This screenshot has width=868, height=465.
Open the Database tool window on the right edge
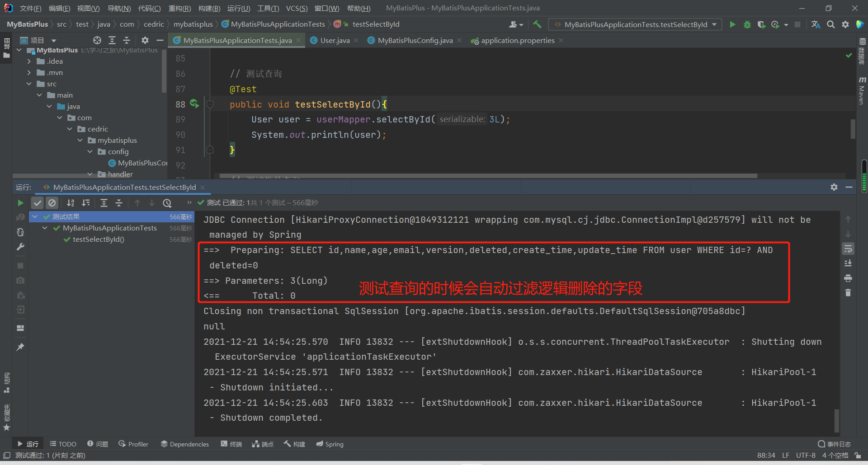(x=862, y=51)
